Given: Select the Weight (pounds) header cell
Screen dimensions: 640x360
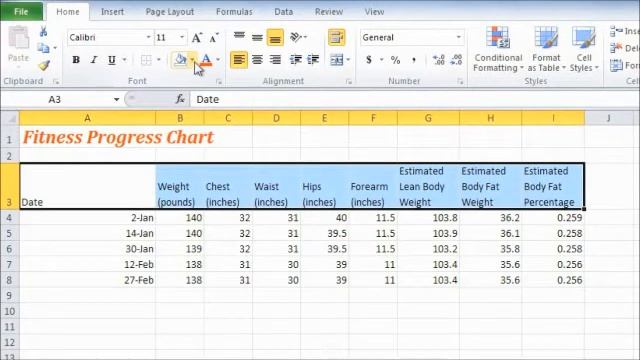Looking at the screenshot, I should click(180, 187).
